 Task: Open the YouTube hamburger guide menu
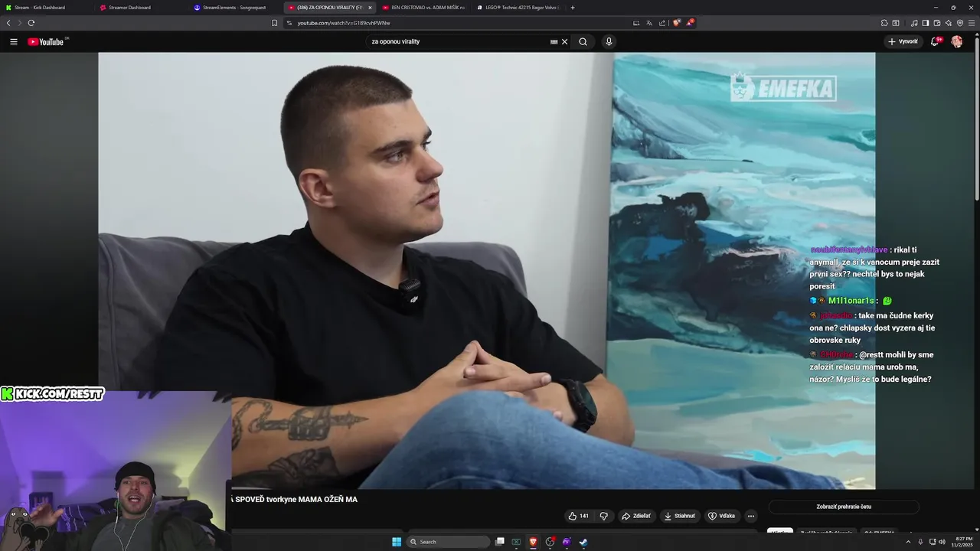point(14,41)
